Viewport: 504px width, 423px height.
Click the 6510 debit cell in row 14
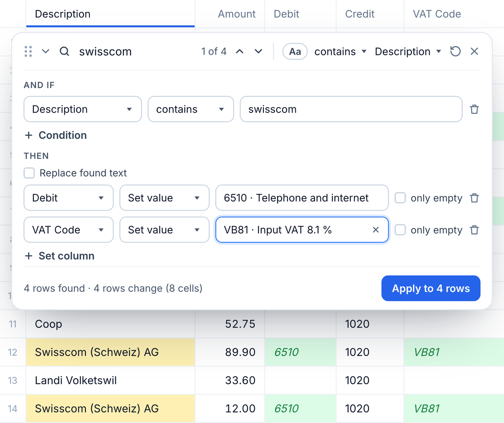[300, 409]
